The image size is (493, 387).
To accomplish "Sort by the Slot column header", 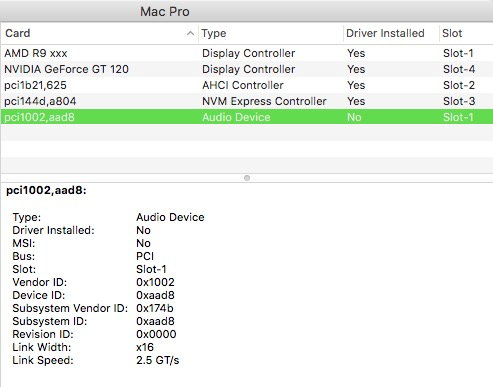I will pos(466,33).
